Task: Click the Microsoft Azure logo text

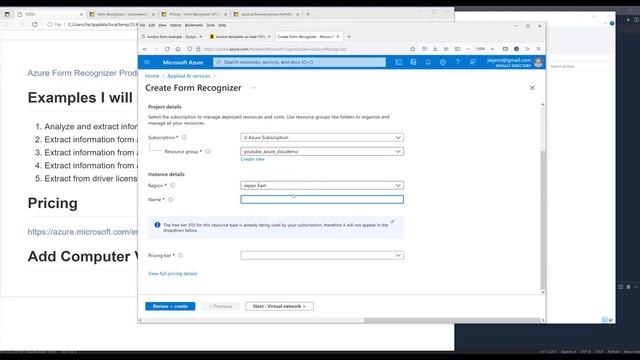Action: (183, 62)
